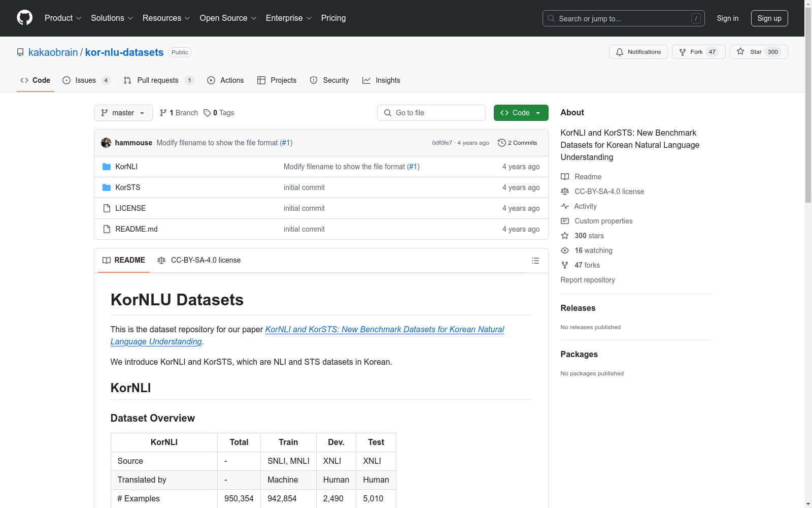Viewport: 812px width, 508px height.
Task: Switch to the Actions tab
Action: (225, 80)
